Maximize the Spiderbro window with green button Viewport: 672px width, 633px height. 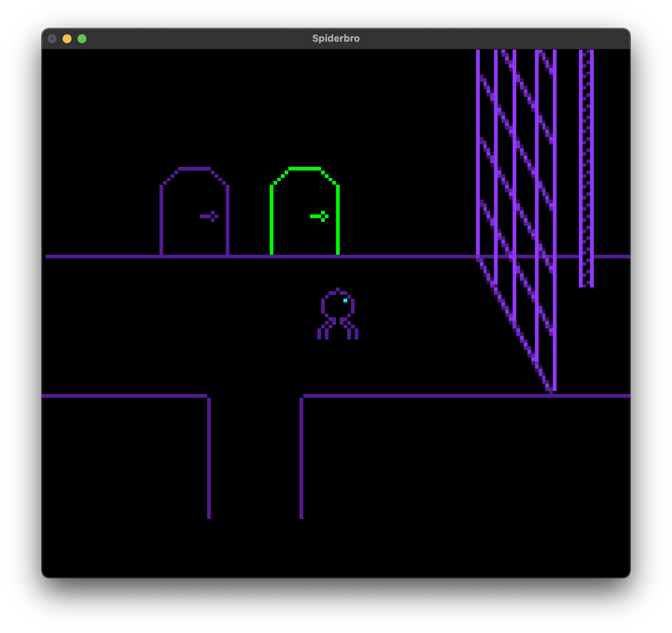[x=82, y=39]
